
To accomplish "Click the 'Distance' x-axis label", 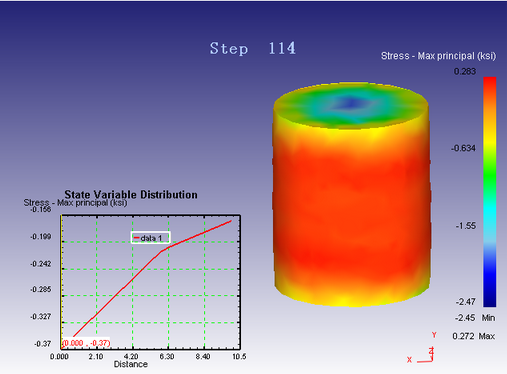I will [131, 364].
